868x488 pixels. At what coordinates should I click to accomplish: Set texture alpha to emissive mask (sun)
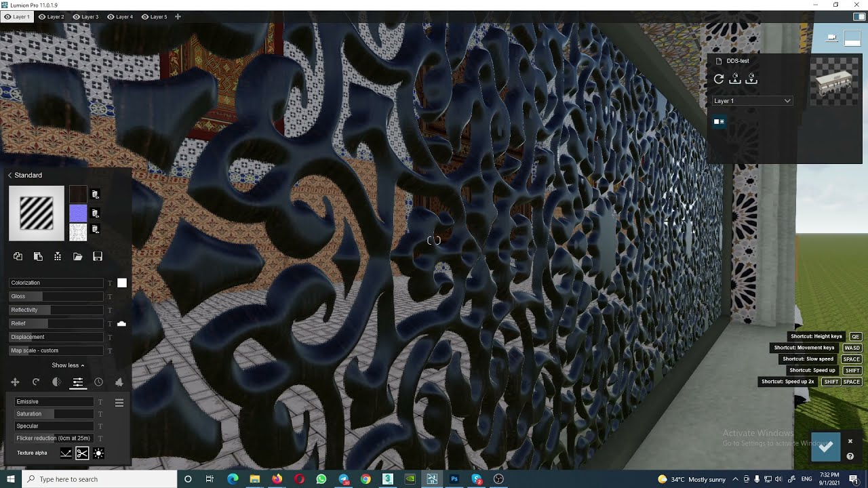click(99, 453)
